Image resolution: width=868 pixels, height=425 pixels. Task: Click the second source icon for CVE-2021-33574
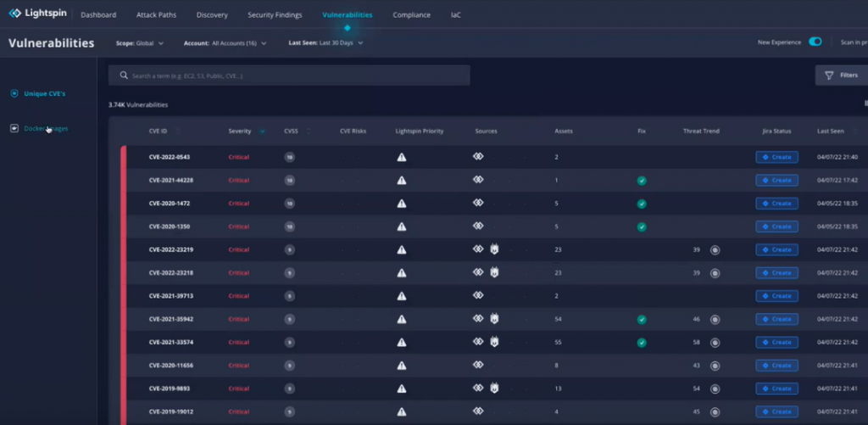pos(494,342)
